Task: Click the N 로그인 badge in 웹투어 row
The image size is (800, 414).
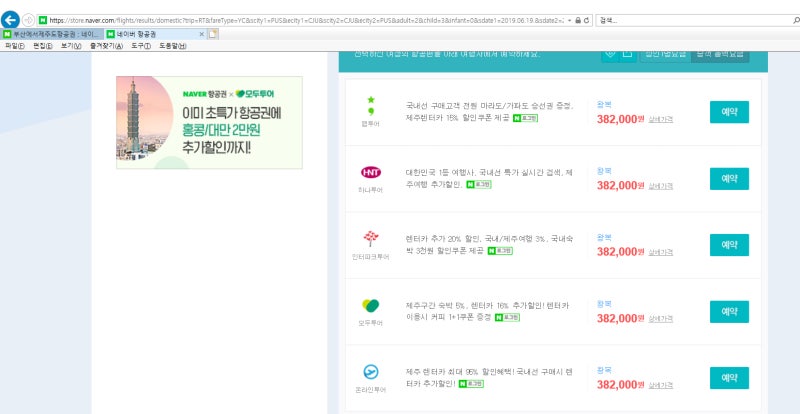Action: pos(525,118)
